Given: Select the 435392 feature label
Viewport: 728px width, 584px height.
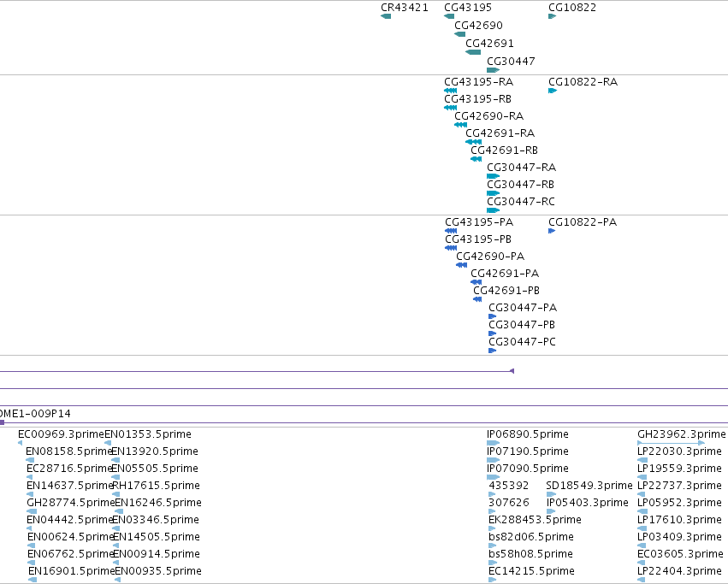Looking at the screenshot, I should 508,486.
